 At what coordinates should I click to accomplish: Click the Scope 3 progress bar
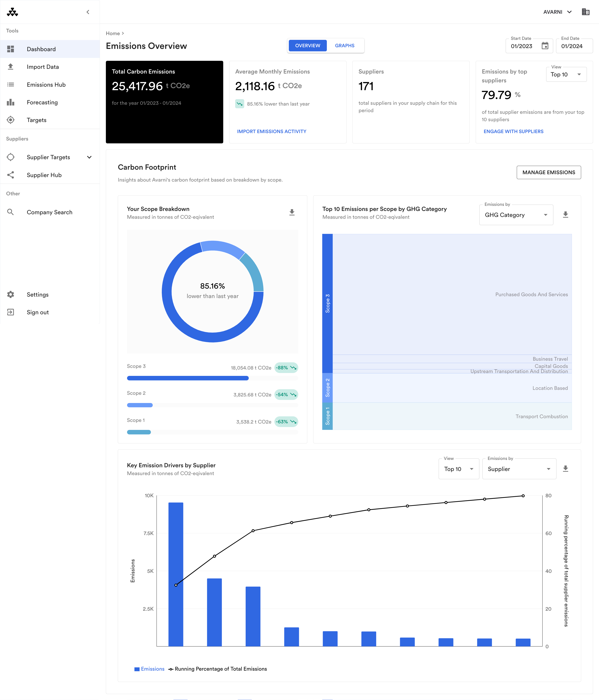[x=188, y=378]
